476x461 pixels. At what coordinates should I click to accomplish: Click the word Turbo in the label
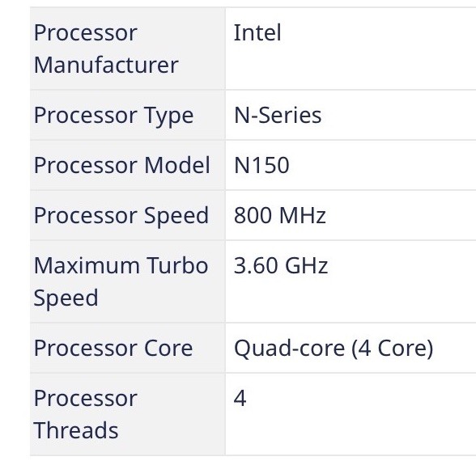(177, 265)
